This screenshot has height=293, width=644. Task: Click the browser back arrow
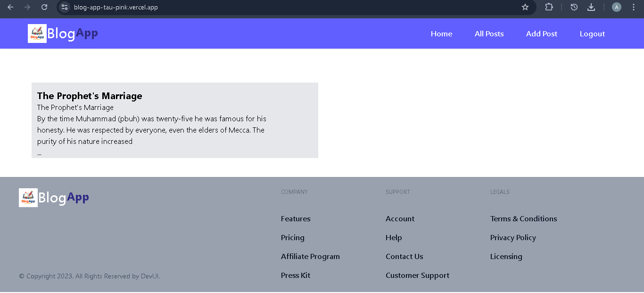(x=10, y=7)
